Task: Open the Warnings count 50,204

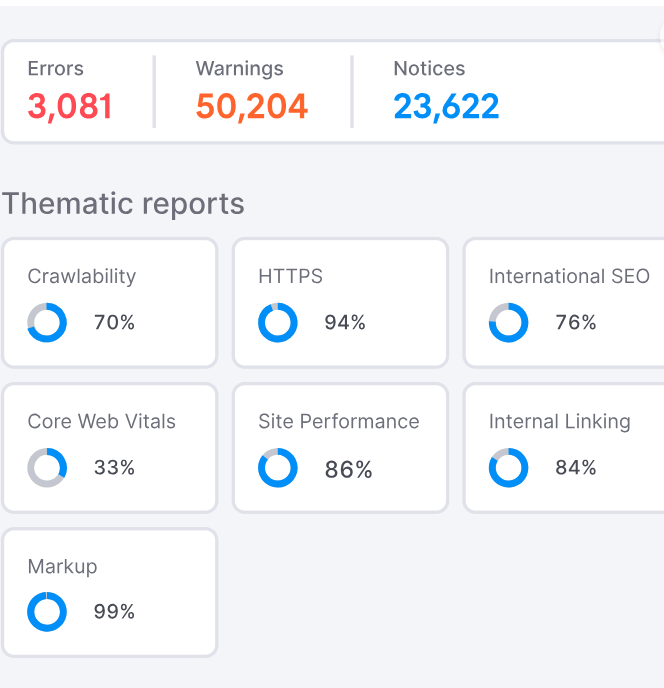Action: click(252, 106)
